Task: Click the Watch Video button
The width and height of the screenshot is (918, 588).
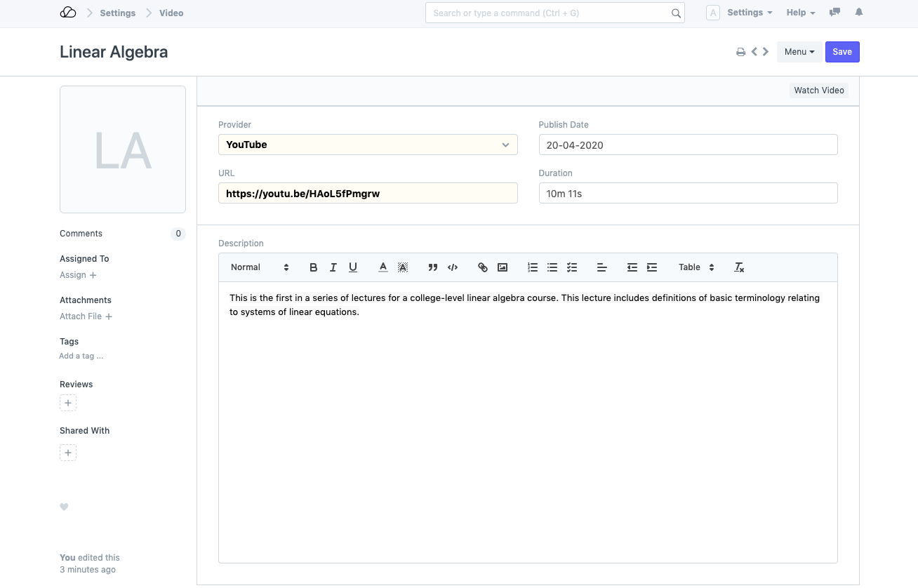Action: [x=818, y=91]
